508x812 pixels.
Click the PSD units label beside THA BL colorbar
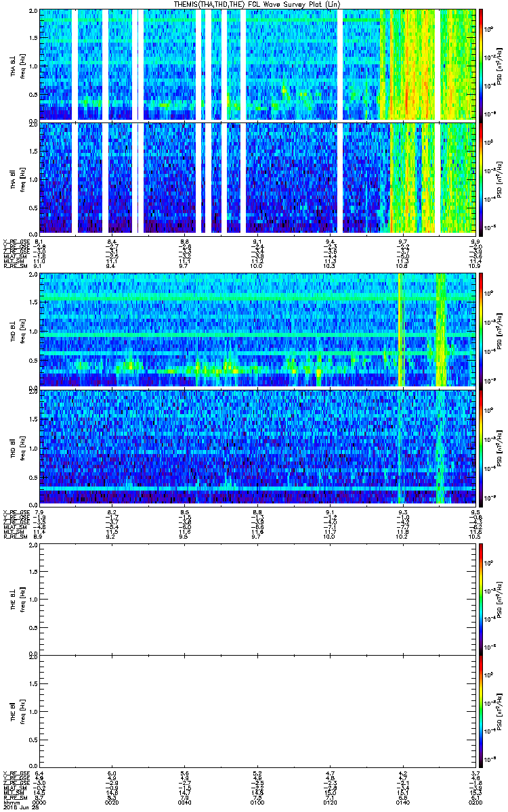pyautogui.click(x=500, y=65)
